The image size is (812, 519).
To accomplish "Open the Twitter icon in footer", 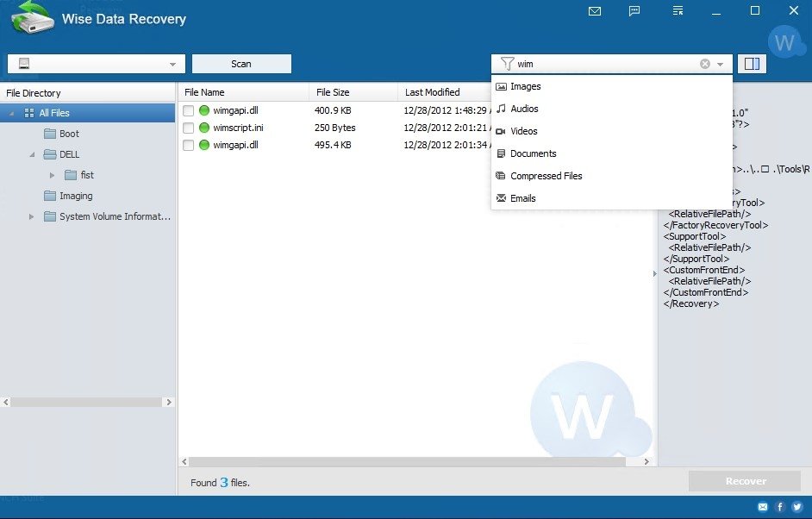I will tap(797, 507).
